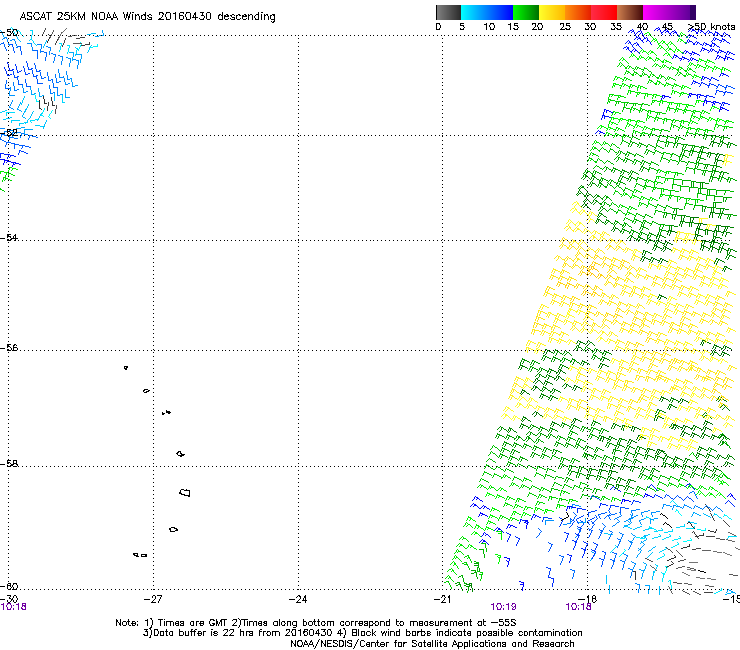This screenshot has width=740, height=650.
Task: Select the yellow 20-25 knots legend color
Action: click(x=552, y=12)
